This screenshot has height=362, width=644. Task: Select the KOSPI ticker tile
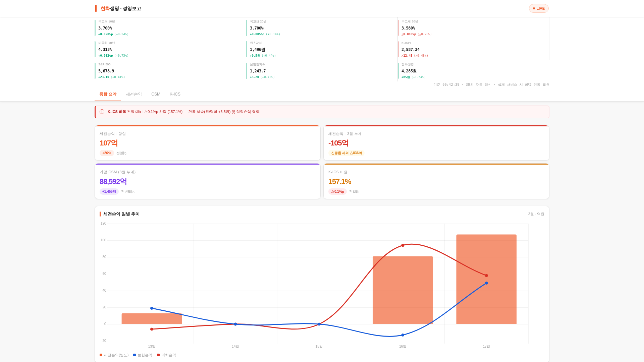[x=473, y=49]
